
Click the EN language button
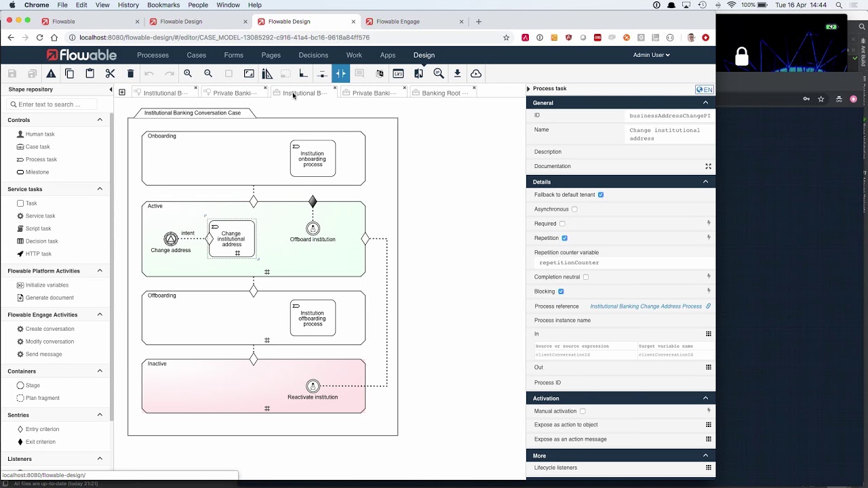[x=704, y=89]
